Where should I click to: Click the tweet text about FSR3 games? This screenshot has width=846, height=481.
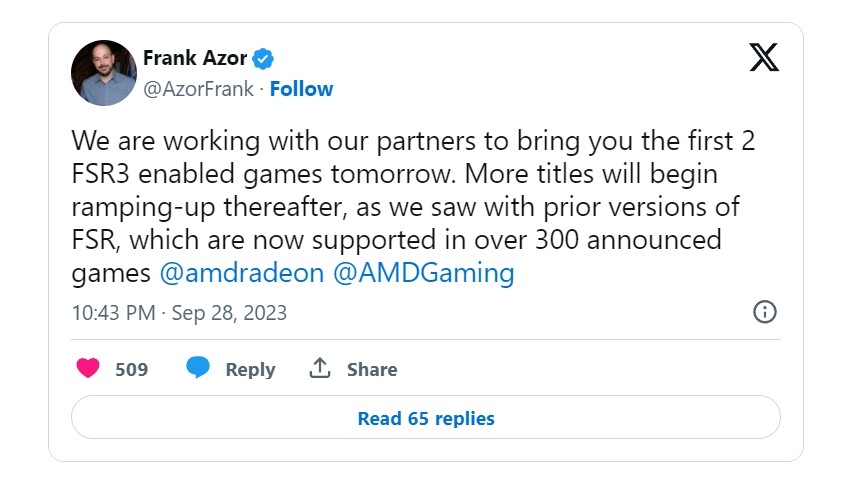(413, 207)
